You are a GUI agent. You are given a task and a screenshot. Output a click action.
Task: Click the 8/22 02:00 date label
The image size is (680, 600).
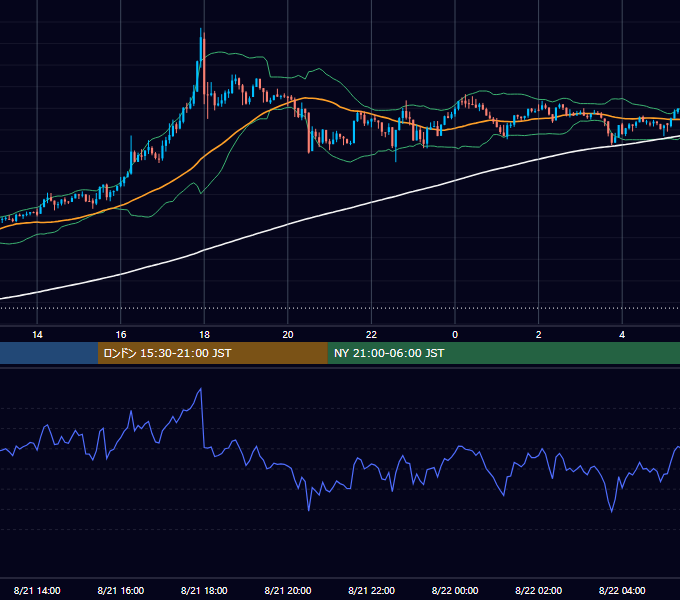[x=539, y=590]
